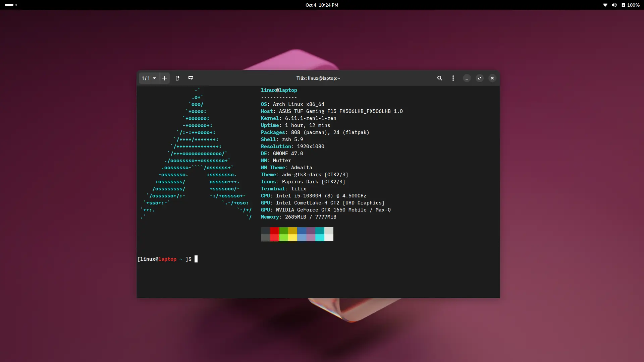644x362 pixels.
Task: Add a new session with plus button
Action: (165, 78)
